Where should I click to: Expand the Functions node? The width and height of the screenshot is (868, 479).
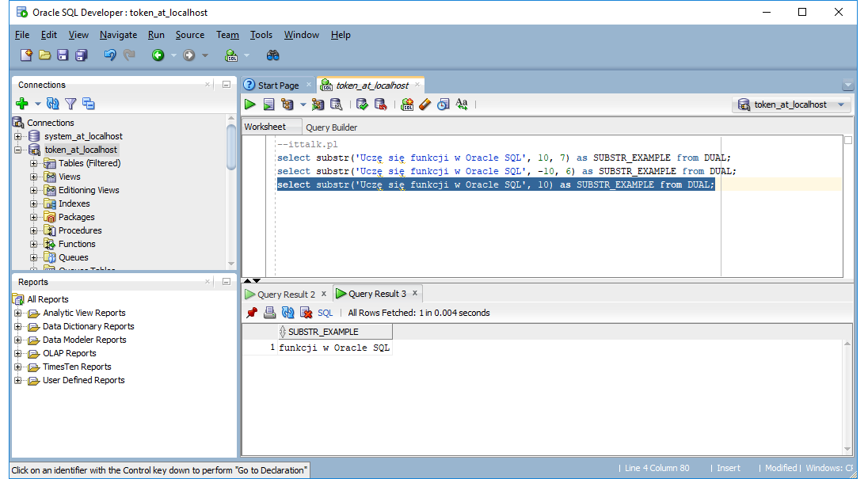coord(34,244)
